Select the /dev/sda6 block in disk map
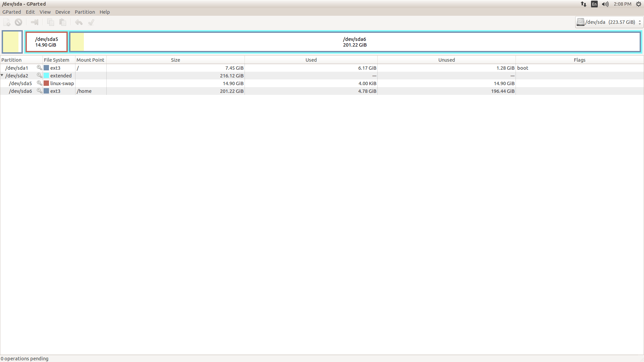Screen dimensions: 644x362 [355, 42]
